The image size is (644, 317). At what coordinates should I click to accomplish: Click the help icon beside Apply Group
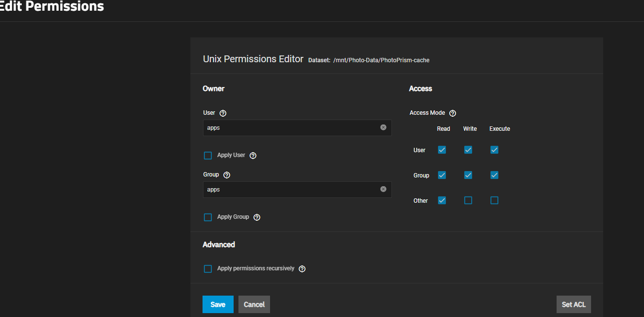[257, 217]
